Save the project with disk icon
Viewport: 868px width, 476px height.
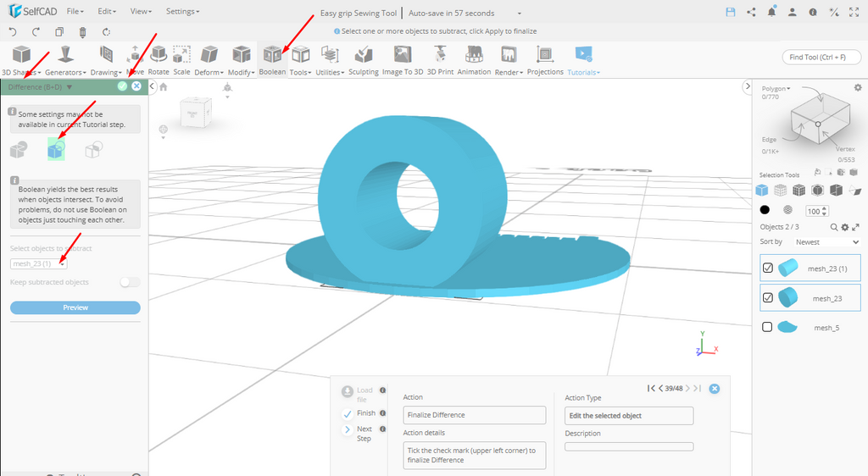pos(731,12)
